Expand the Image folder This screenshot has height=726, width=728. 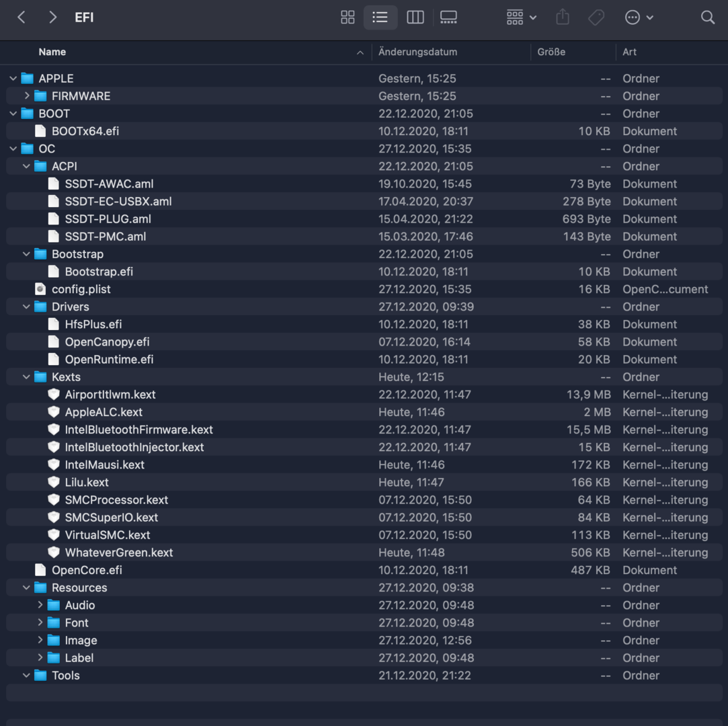tap(40, 640)
